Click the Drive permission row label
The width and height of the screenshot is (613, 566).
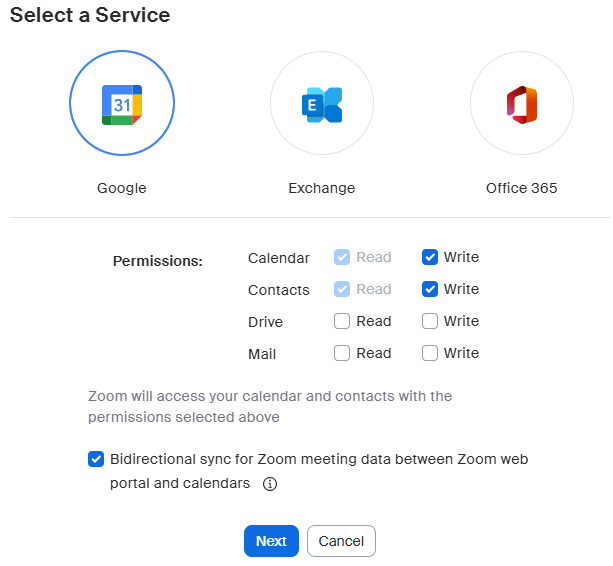[x=265, y=322]
